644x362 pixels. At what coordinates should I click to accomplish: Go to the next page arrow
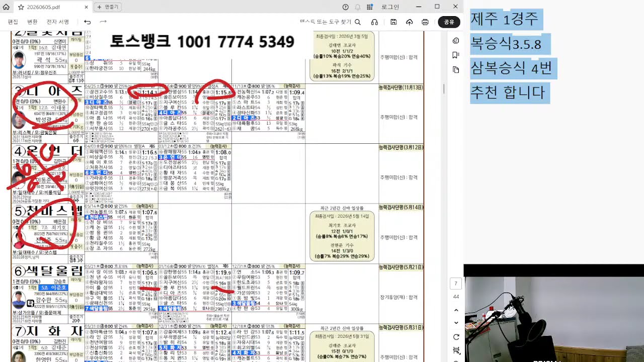(x=456, y=323)
